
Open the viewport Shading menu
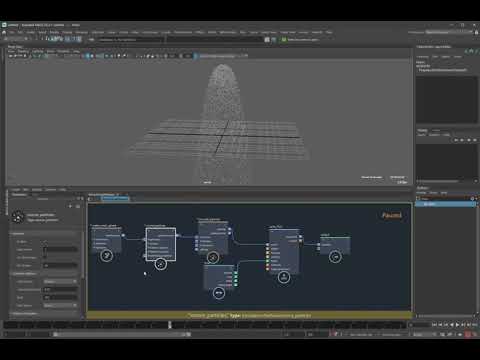click(23, 51)
